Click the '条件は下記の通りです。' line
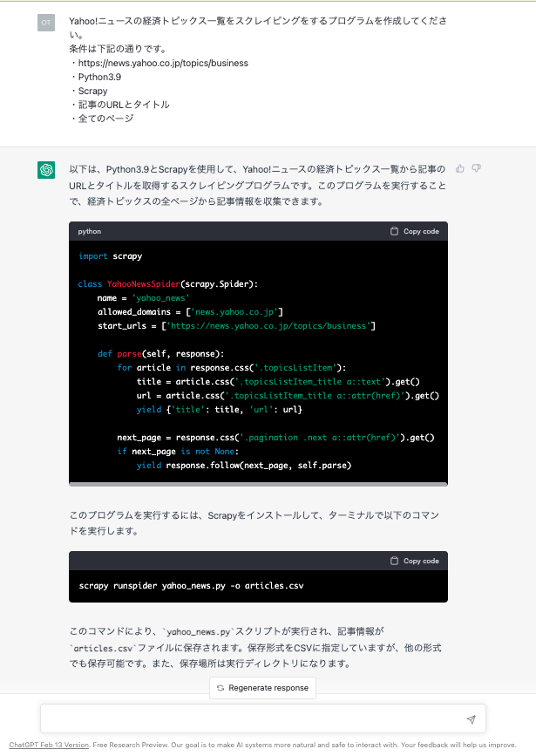The height and width of the screenshot is (756, 536). [x=119, y=49]
